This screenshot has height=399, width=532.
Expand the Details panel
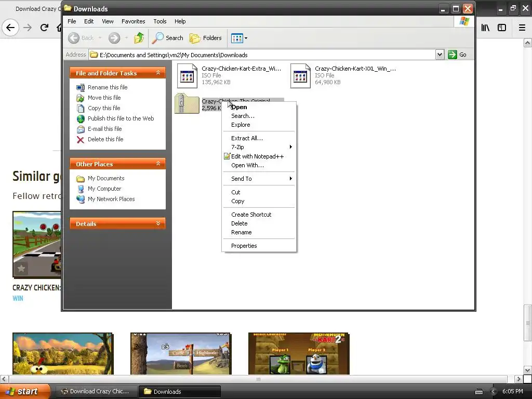[158, 223]
